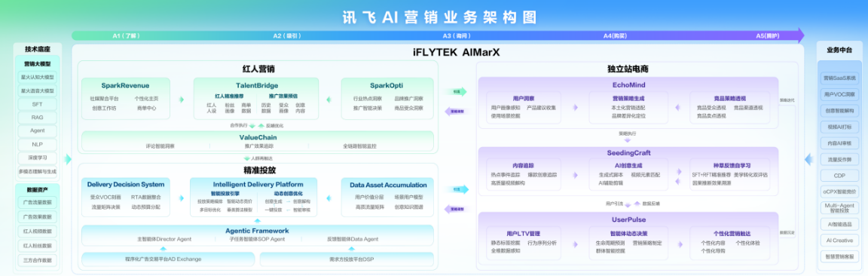Click the Delivery Decision System title

126,185
